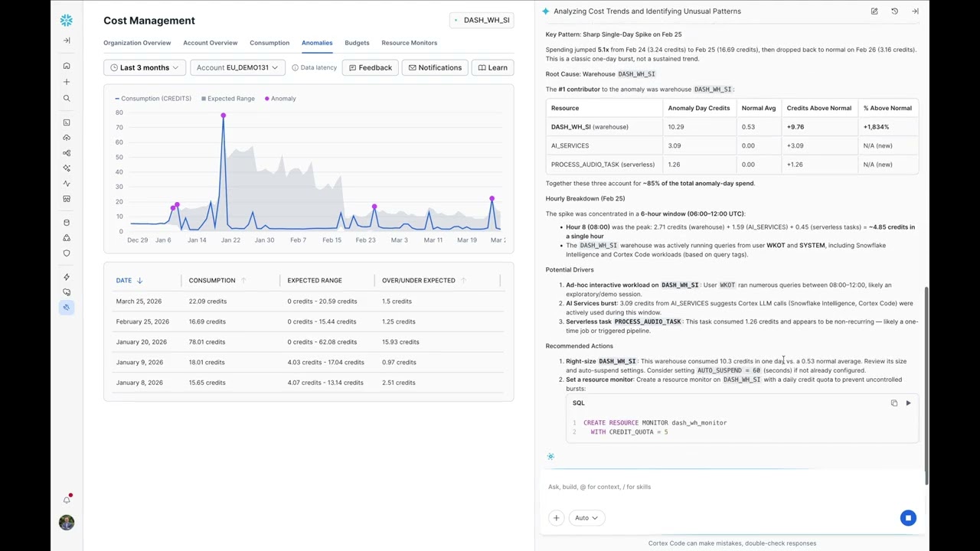Switch to Resource Monitors tab

[409, 43]
